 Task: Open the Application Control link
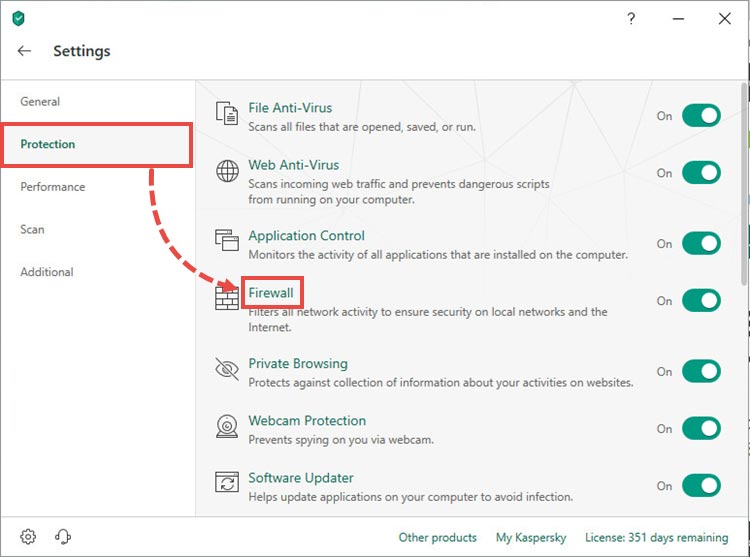coord(306,236)
